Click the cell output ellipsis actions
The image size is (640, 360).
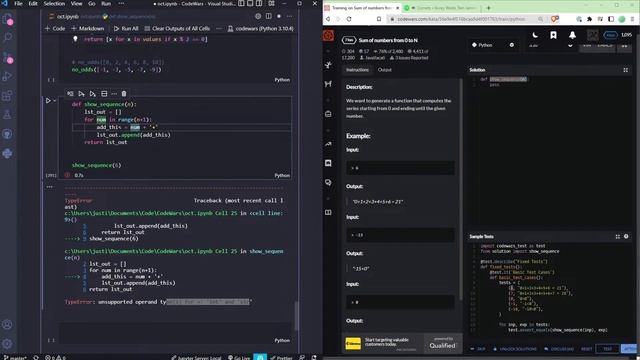[49, 187]
